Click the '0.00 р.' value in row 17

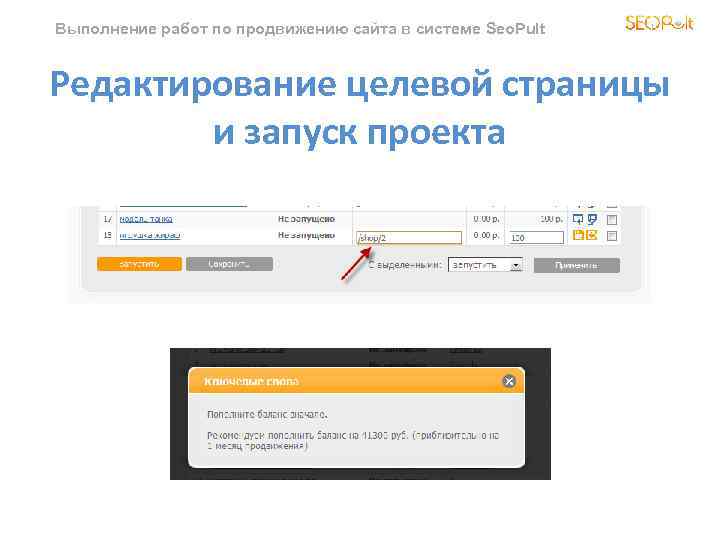pyautogui.click(x=486, y=219)
